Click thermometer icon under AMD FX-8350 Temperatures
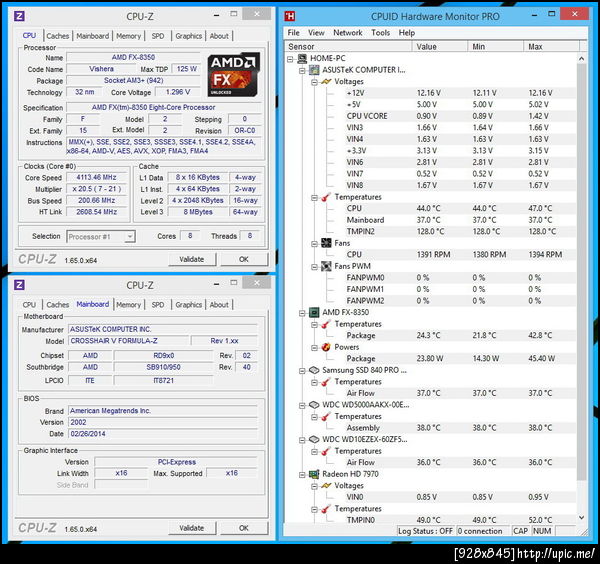This screenshot has height=564, width=600. click(326, 324)
